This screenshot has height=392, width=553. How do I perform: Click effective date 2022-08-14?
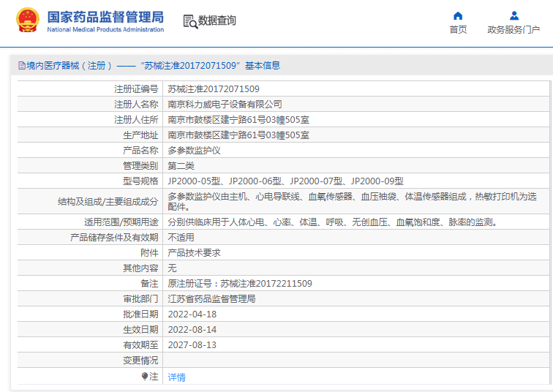192,330
